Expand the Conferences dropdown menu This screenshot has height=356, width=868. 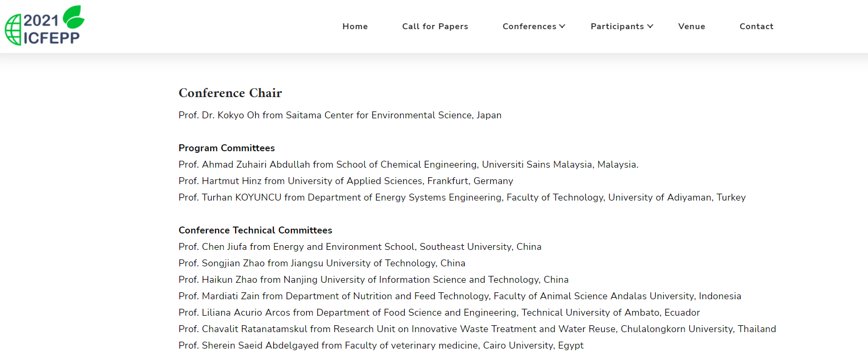click(x=534, y=27)
